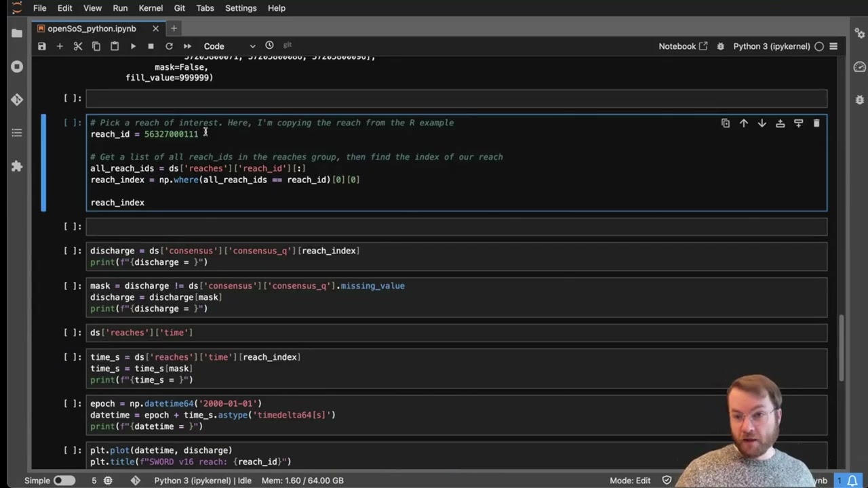Open the Tabs menu
Viewport: 868px width, 488px height.
coord(205,8)
